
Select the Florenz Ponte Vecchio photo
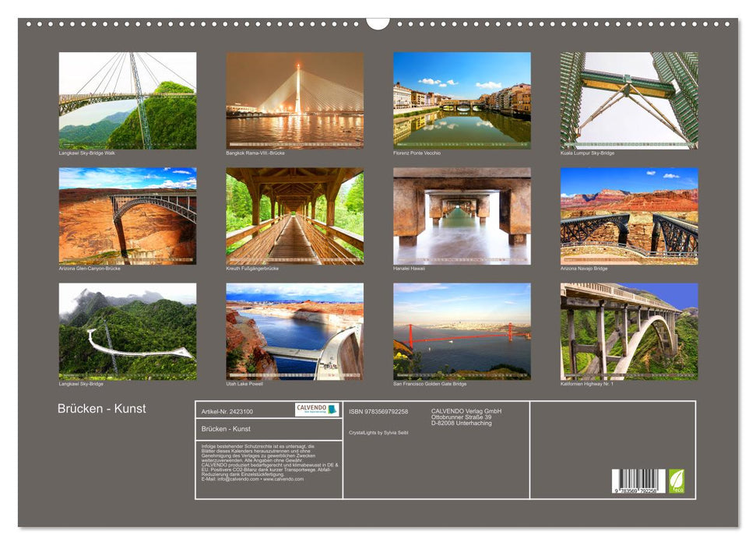pos(462,100)
